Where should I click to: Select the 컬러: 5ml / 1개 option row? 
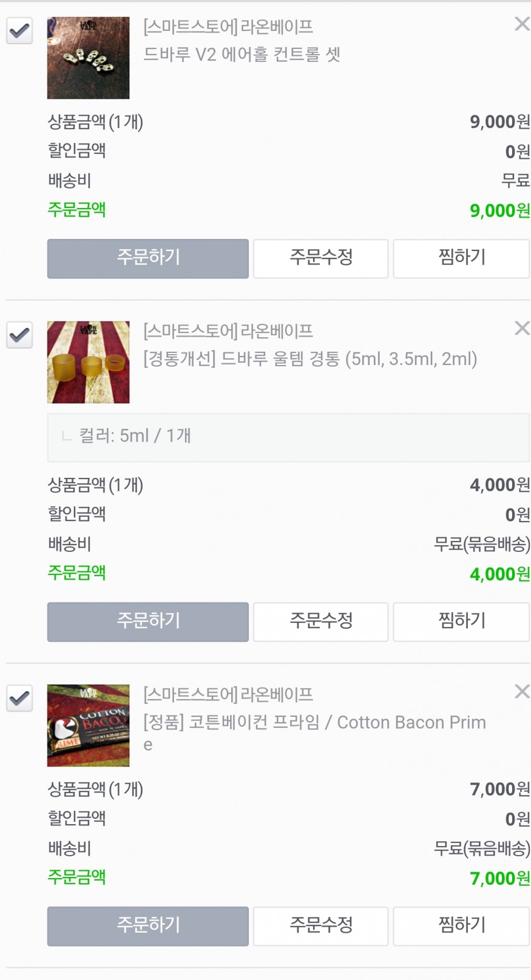tap(288, 437)
